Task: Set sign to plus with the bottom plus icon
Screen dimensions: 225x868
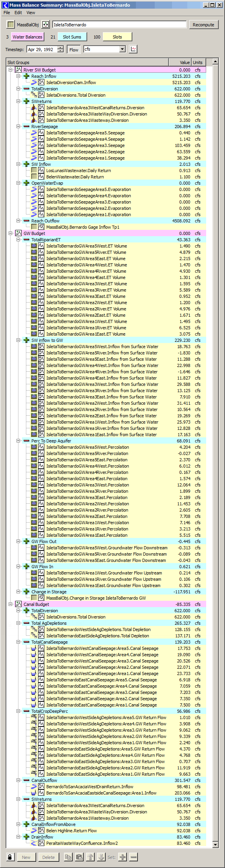Action: coord(123,857)
